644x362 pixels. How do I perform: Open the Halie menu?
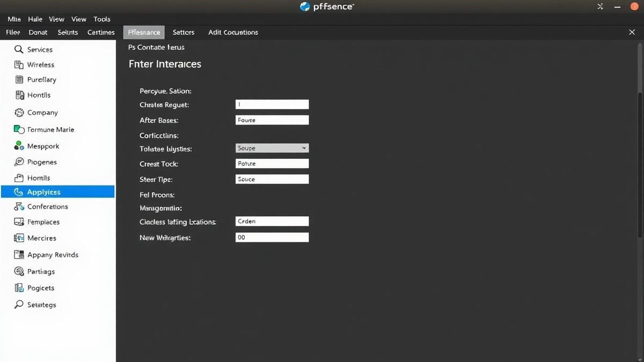click(35, 19)
